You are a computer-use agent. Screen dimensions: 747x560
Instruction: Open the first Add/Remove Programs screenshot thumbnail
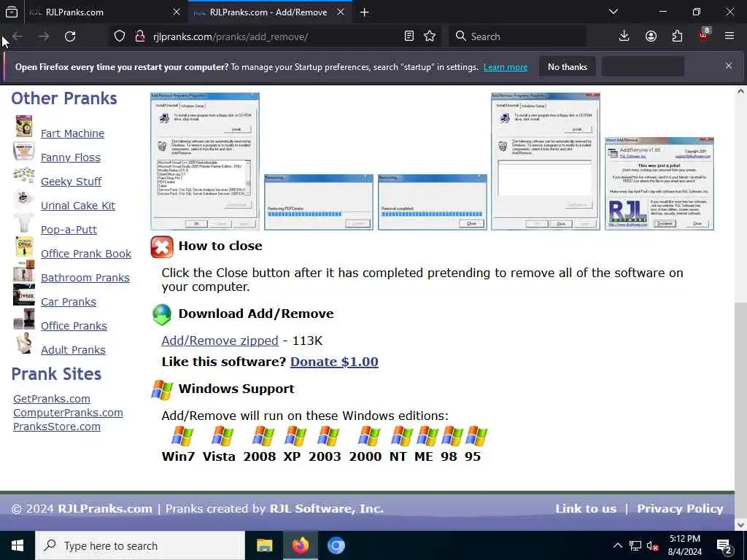click(205, 161)
